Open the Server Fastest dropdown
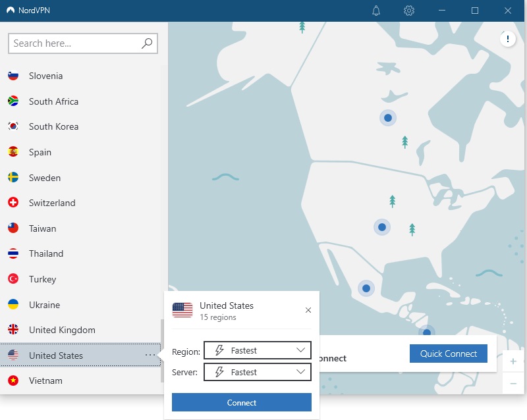 (x=258, y=372)
